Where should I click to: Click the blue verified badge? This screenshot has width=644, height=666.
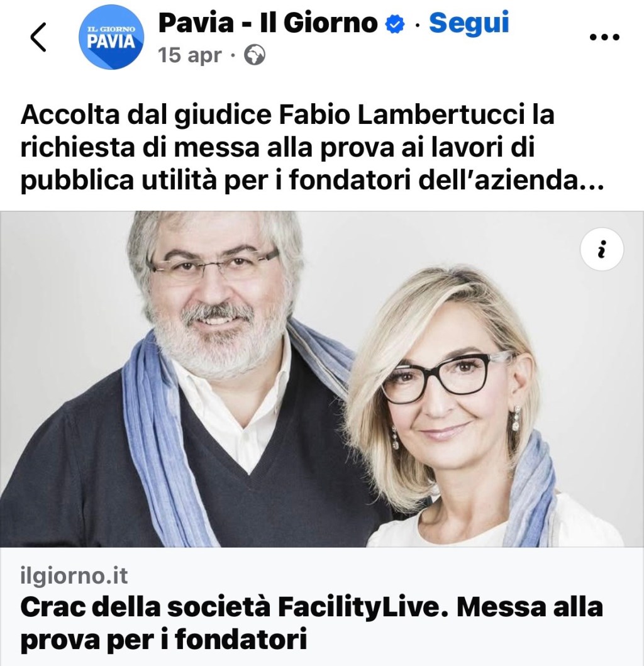(x=395, y=25)
